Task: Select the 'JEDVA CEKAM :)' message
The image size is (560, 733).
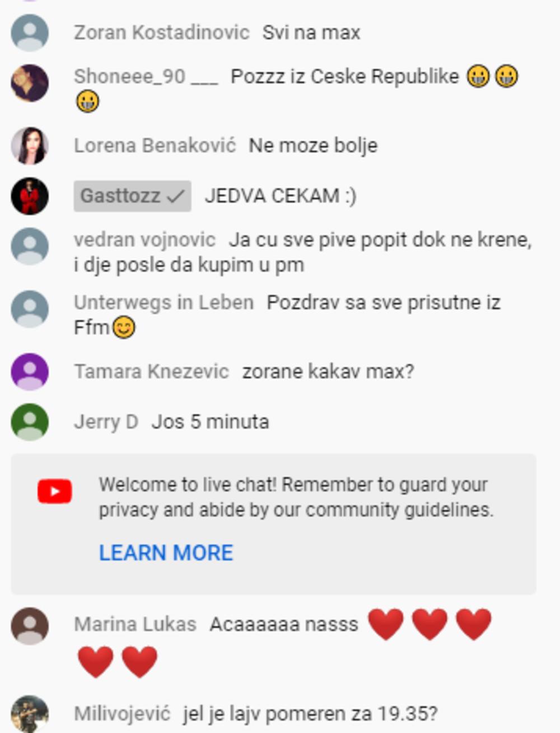Action: coord(280,196)
